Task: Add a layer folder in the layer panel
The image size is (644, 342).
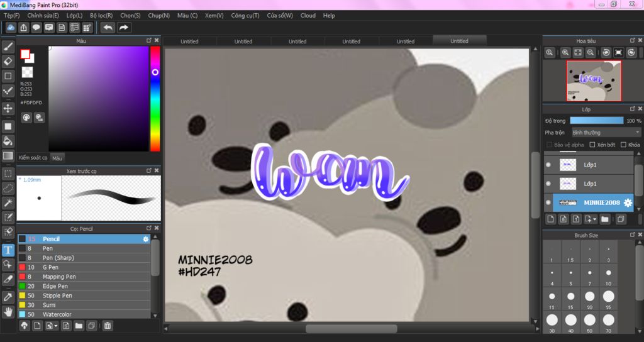Action: 604,219
